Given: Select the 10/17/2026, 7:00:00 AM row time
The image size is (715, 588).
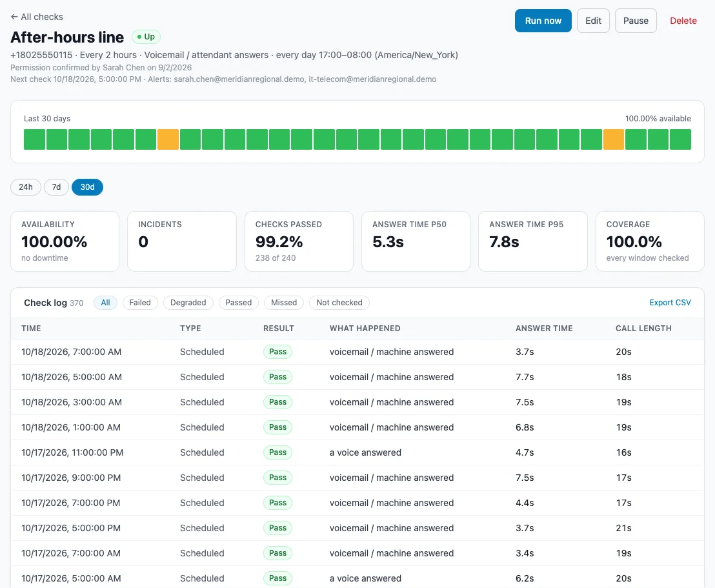Looking at the screenshot, I should [x=71, y=553].
